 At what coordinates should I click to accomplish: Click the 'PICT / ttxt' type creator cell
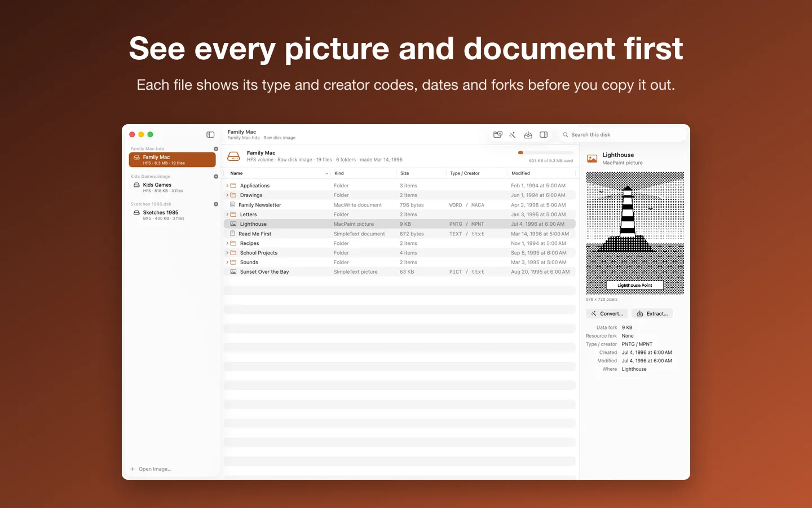pyautogui.click(x=466, y=272)
